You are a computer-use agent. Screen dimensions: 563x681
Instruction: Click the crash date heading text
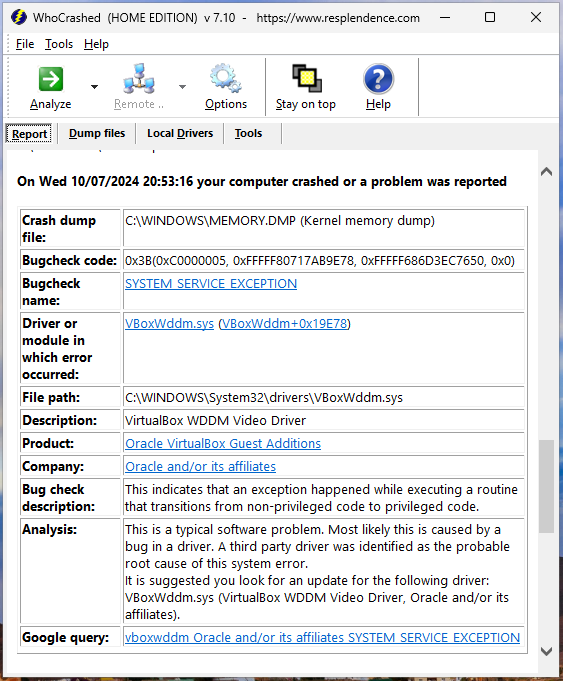[x=262, y=181]
